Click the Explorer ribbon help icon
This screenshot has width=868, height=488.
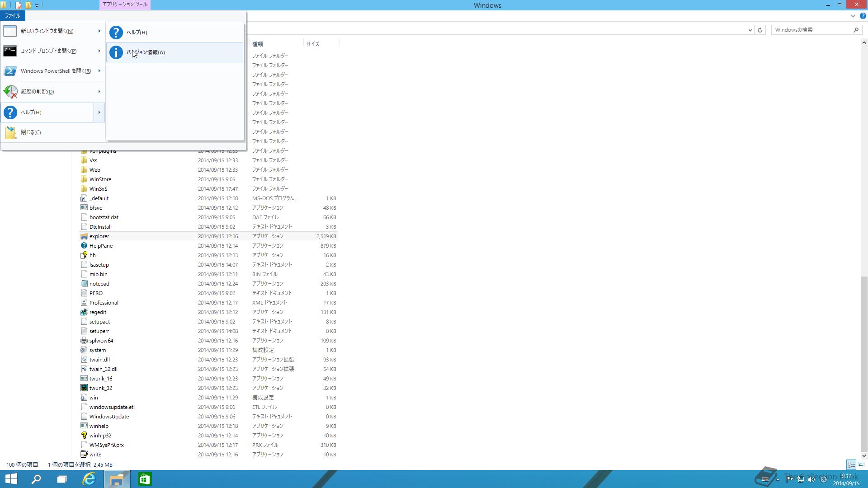tap(863, 16)
